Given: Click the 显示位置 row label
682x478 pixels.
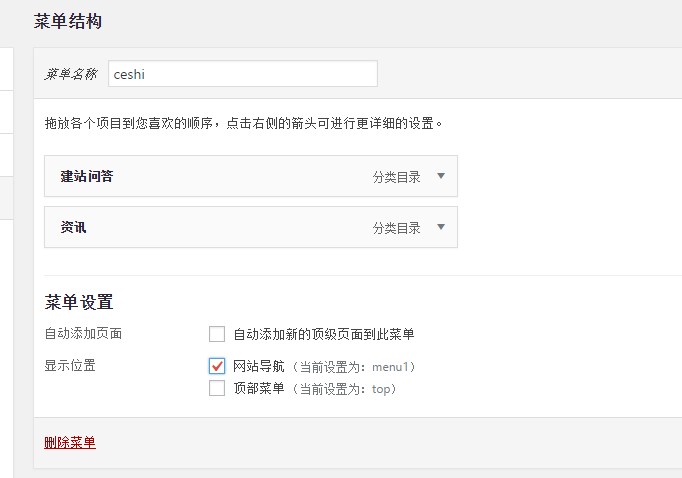Looking at the screenshot, I should 70,366.
